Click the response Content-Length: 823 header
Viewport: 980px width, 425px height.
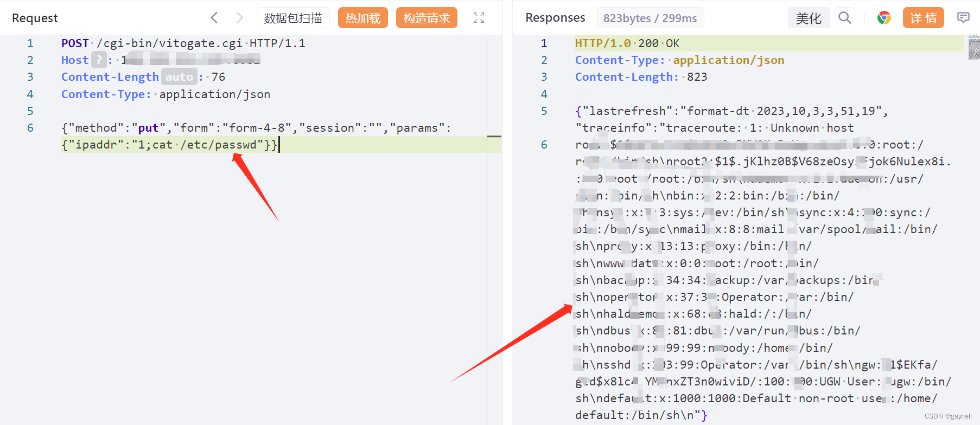(641, 77)
